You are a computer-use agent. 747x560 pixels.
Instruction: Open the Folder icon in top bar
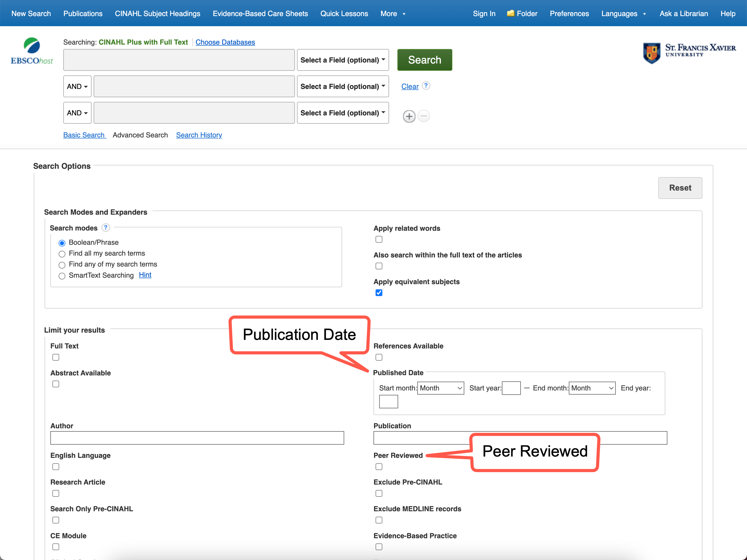click(x=510, y=13)
